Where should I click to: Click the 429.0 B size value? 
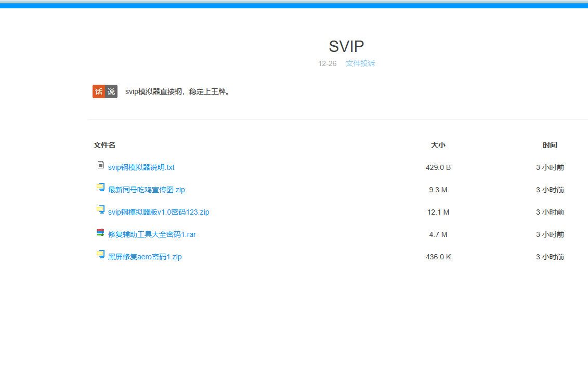click(x=438, y=167)
